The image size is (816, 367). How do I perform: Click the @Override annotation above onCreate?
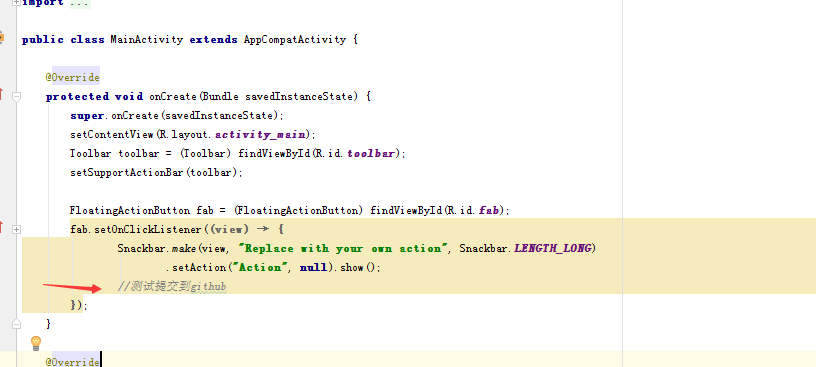pyautogui.click(x=72, y=78)
